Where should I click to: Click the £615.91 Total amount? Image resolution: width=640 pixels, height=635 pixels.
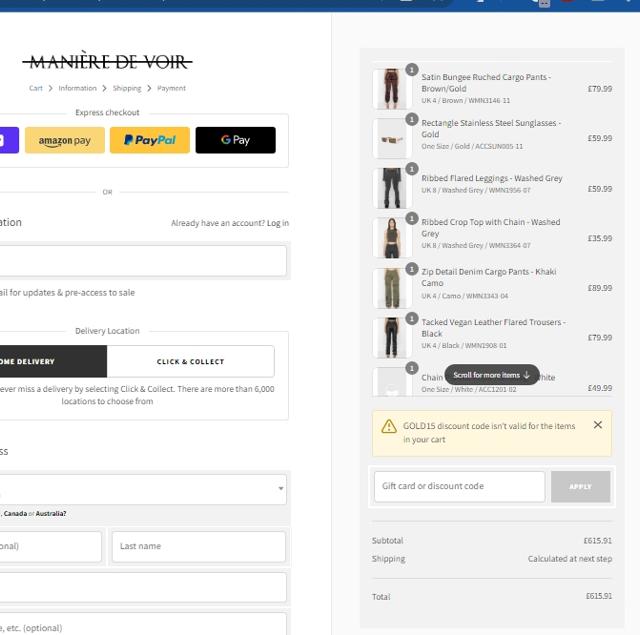point(599,596)
